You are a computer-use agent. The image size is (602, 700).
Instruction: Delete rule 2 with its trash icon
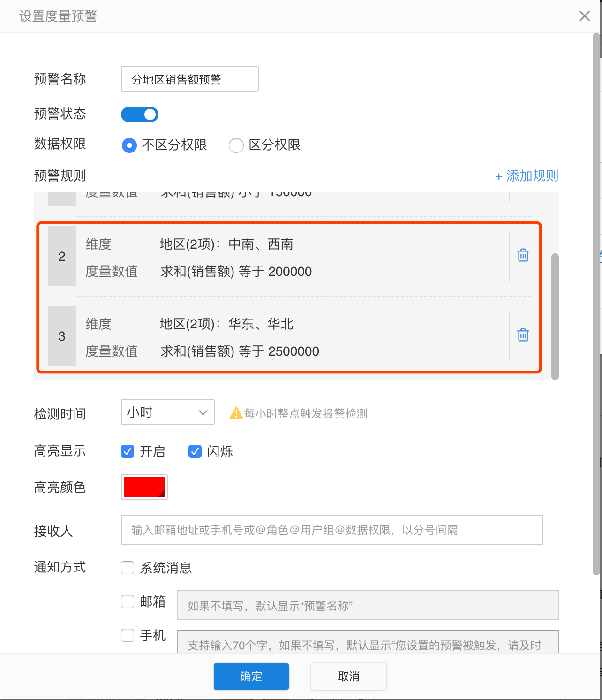tap(523, 255)
